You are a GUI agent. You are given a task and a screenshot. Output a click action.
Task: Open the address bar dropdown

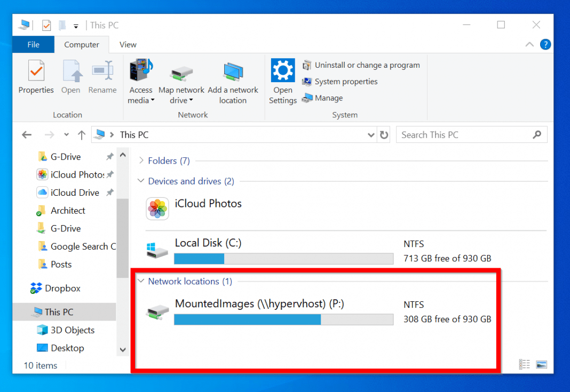coord(371,134)
